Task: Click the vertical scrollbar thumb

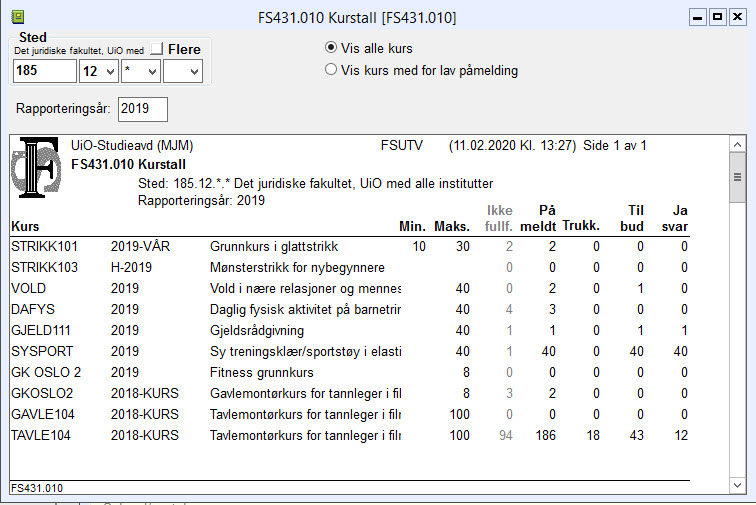Action: pyautogui.click(x=737, y=177)
